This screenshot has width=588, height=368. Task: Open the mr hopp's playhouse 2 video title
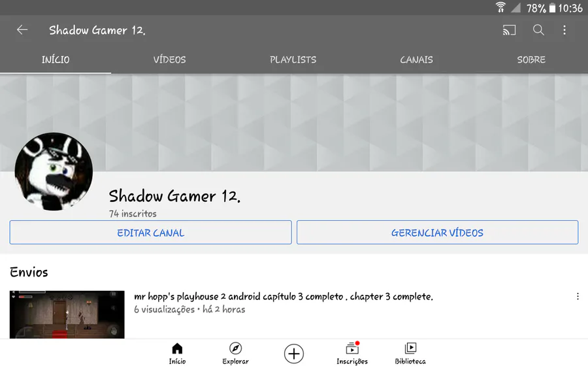point(284,296)
